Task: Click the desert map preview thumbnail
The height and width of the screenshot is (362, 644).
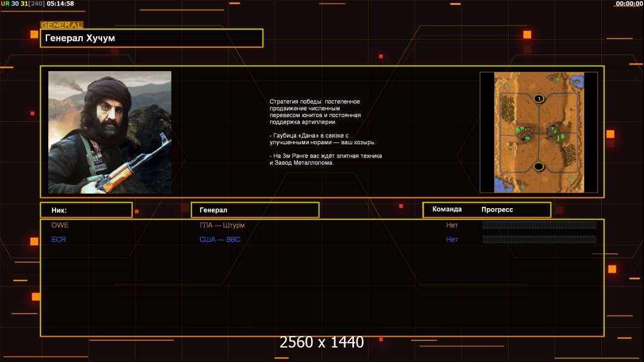Action: pyautogui.click(x=539, y=132)
